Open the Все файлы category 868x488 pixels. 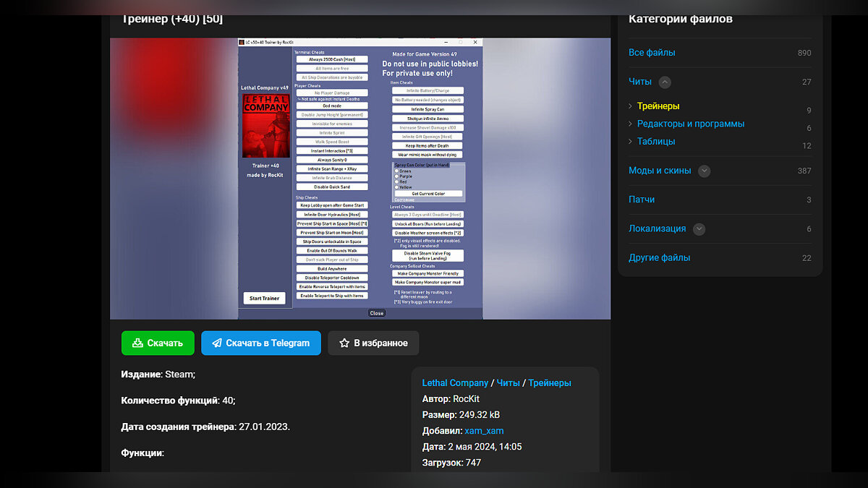652,53
